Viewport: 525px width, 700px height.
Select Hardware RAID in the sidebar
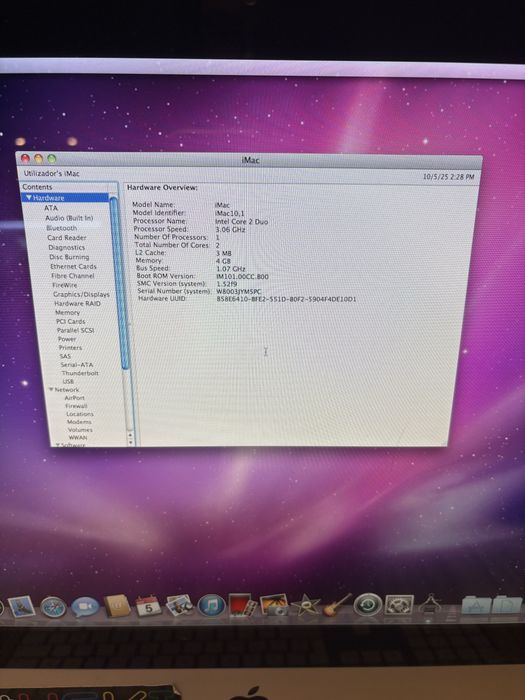[x=77, y=303]
